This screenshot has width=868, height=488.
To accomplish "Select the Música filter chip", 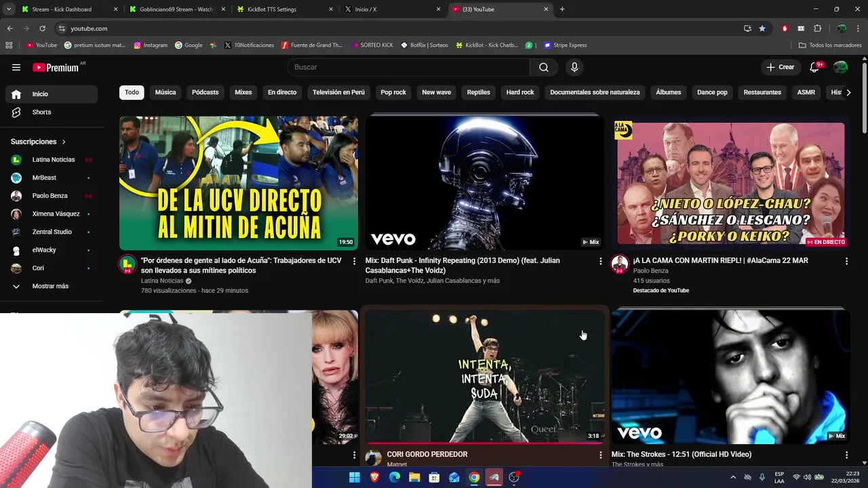I will click(x=165, y=92).
